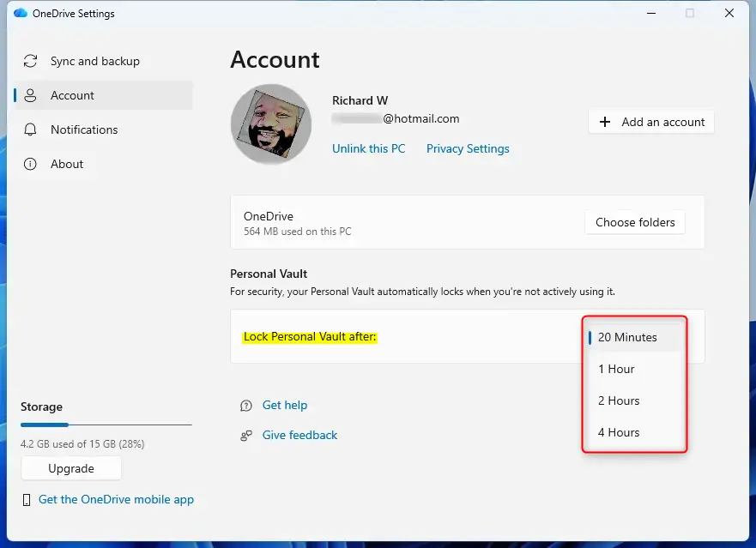Set vault lock to 4 Hours
The width and height of the screenshot is (756, 548).
coord(634,433)
